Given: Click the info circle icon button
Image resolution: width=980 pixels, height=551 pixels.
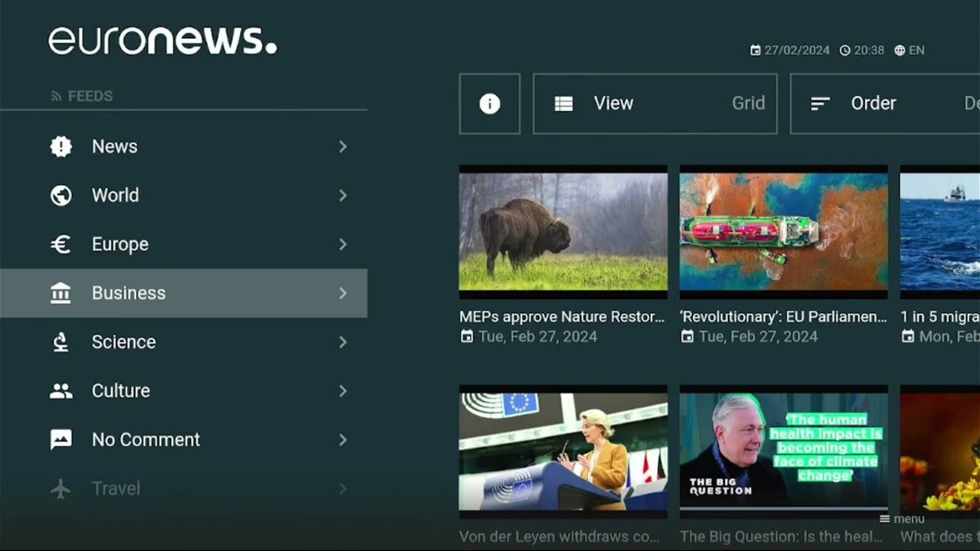Looking at the screenshot, I should [490, 103].
